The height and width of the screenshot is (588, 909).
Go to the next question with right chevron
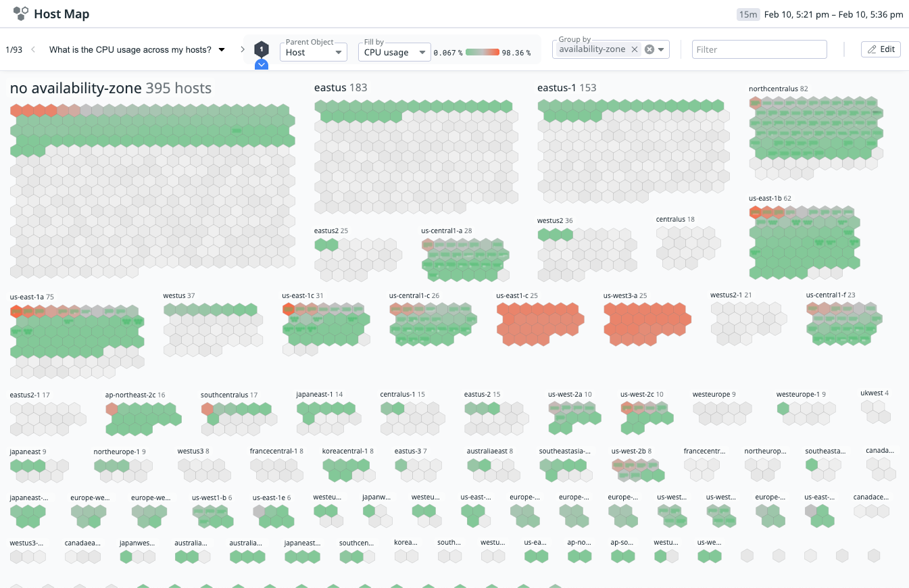[x=243, y=49]
